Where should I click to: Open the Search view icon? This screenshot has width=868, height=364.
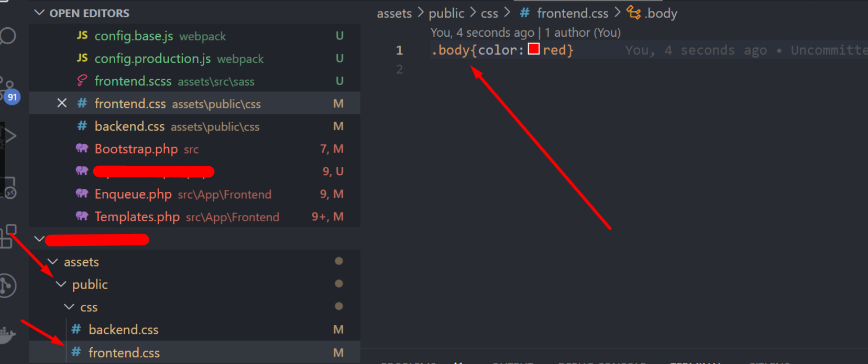pyautogui.click(x=7, y=36)
